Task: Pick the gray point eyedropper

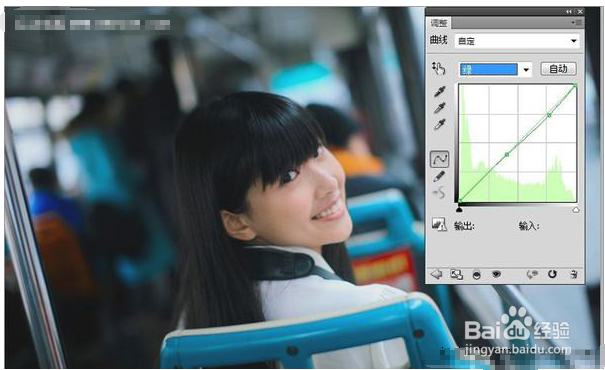Action: tap(439, 108)
